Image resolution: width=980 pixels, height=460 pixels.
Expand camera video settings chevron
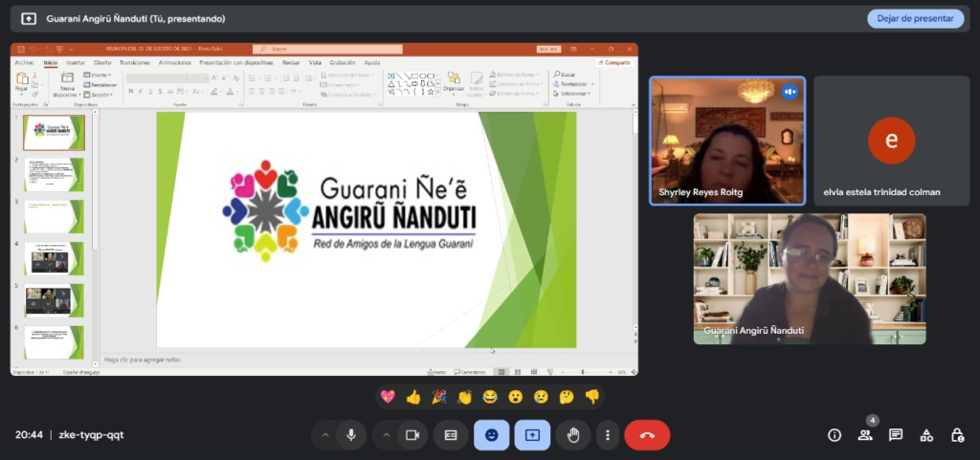pyautogui.click(x=386, y=435)
